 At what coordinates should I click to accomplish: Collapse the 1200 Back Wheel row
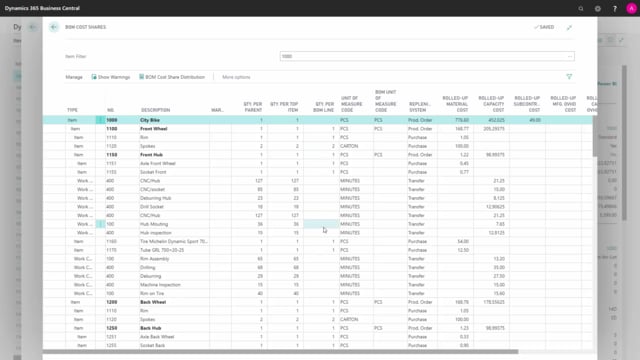76,302
